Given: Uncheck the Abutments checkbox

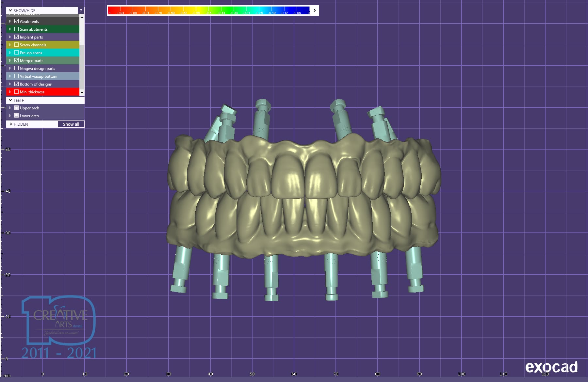Looking at the screenshot, I should 16,21.
